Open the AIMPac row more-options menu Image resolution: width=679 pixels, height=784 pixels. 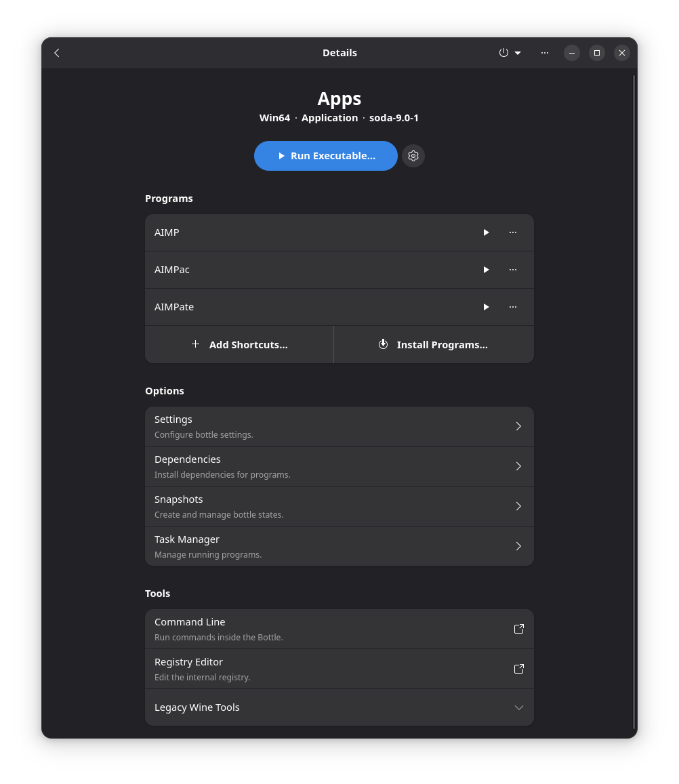pyautogui.click(x=512, y=270)
